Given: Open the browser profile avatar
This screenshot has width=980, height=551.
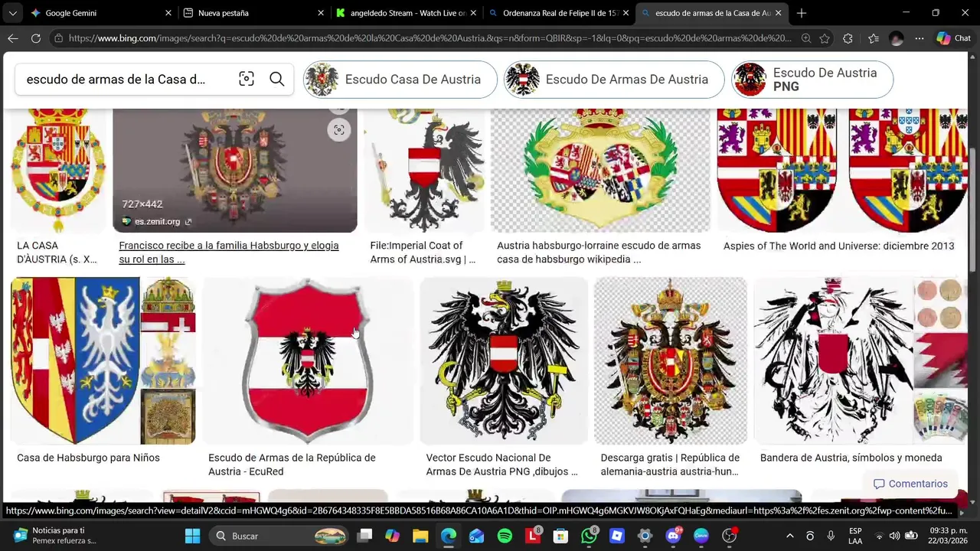Looking at the screenshot, I should (897, 38).
